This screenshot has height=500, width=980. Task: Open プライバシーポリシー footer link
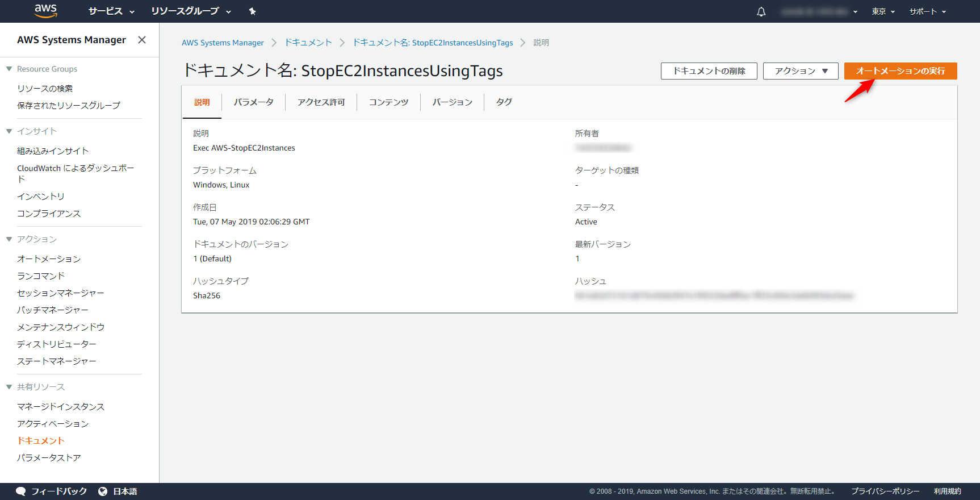click(885, 491)
